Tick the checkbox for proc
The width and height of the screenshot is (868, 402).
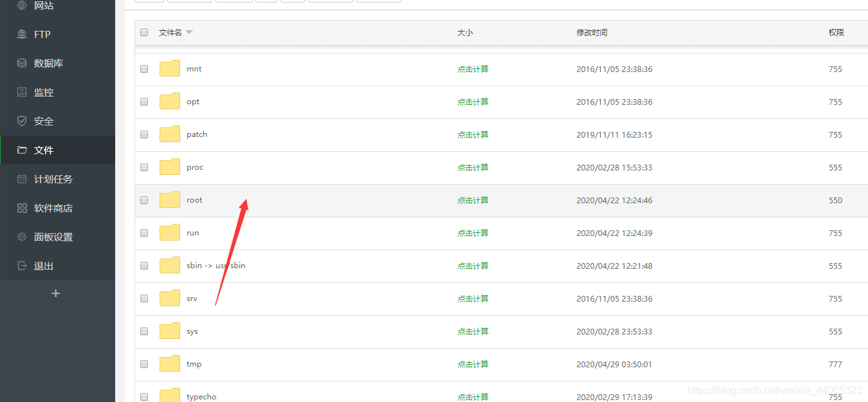[x=144, y=167]
